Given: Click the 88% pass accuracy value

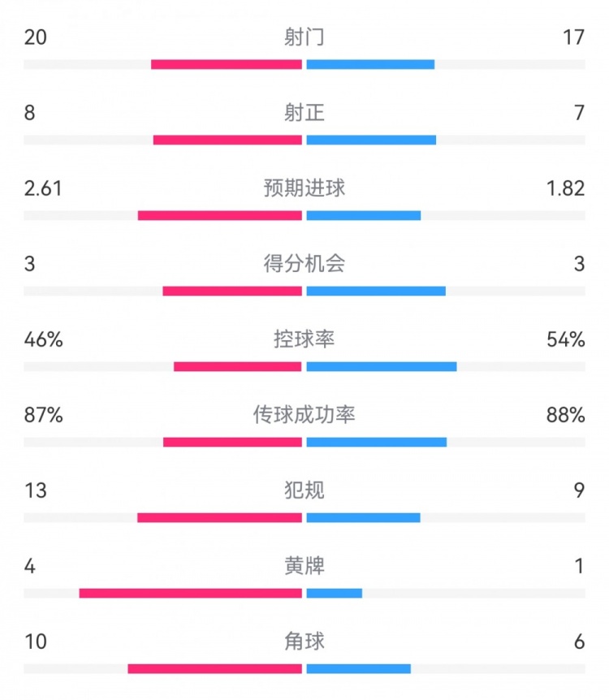Looking at the screenshot, I should point(566,415).
